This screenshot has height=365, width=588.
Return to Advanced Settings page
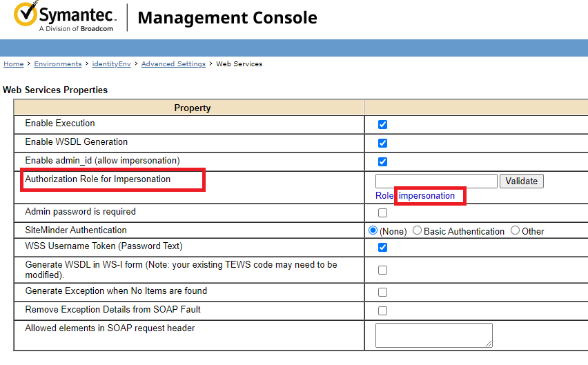[173, 64]
